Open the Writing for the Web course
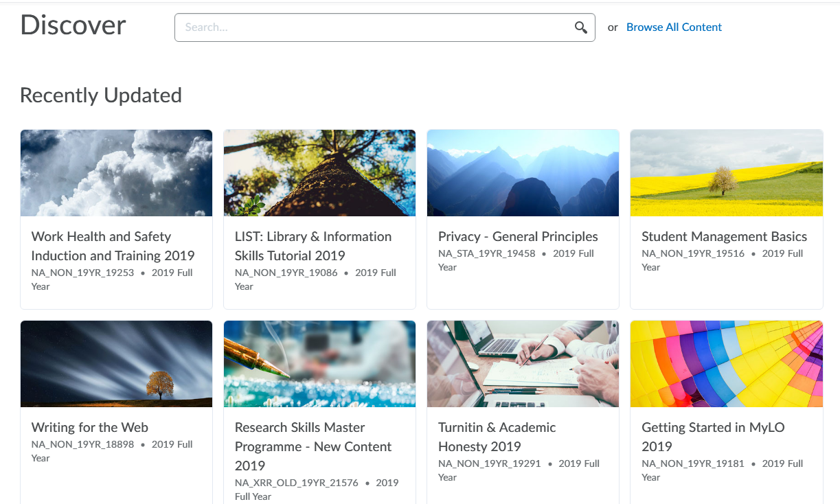 pos(90,427)
